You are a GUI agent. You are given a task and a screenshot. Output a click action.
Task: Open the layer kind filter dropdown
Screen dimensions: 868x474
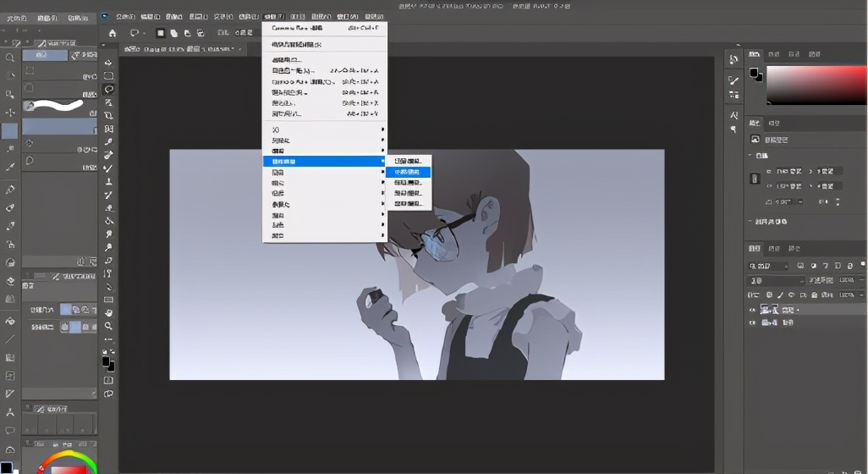(x=775, y=266)
